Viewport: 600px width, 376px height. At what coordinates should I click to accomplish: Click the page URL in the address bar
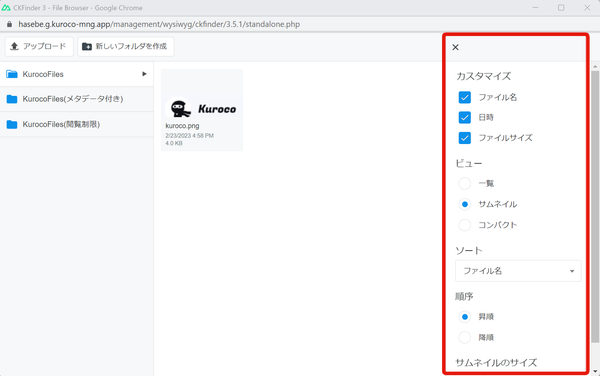[159, 24]
